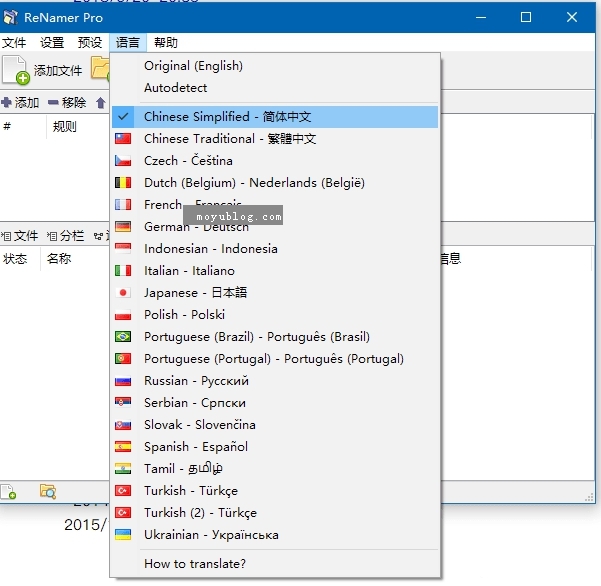Click the Tamil language entry

point(275,469)
